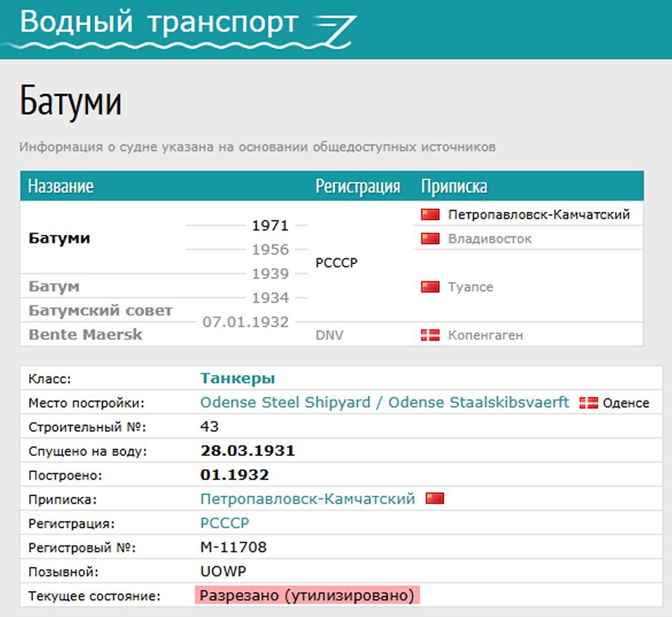The width and height of the screenshot is (672, 617).
Task: Click the flag next to Туапсе
Action: [x=430, y=287]
